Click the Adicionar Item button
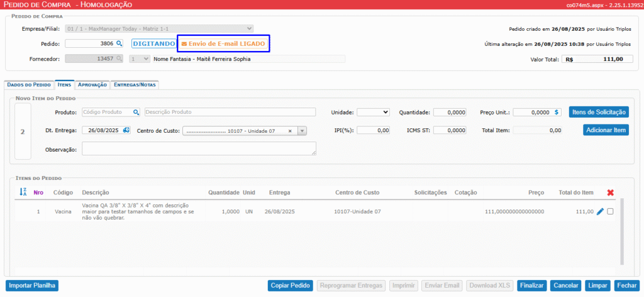Image resolution: width=644 pixels, height=297 pixels. click(x=606, y=130)
